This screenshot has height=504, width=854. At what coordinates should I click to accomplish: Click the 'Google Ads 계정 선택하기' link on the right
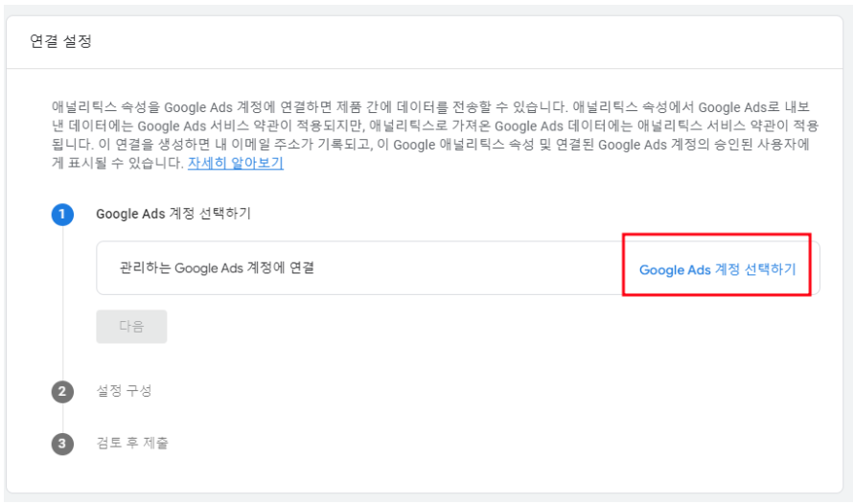(x=717, y=269)
